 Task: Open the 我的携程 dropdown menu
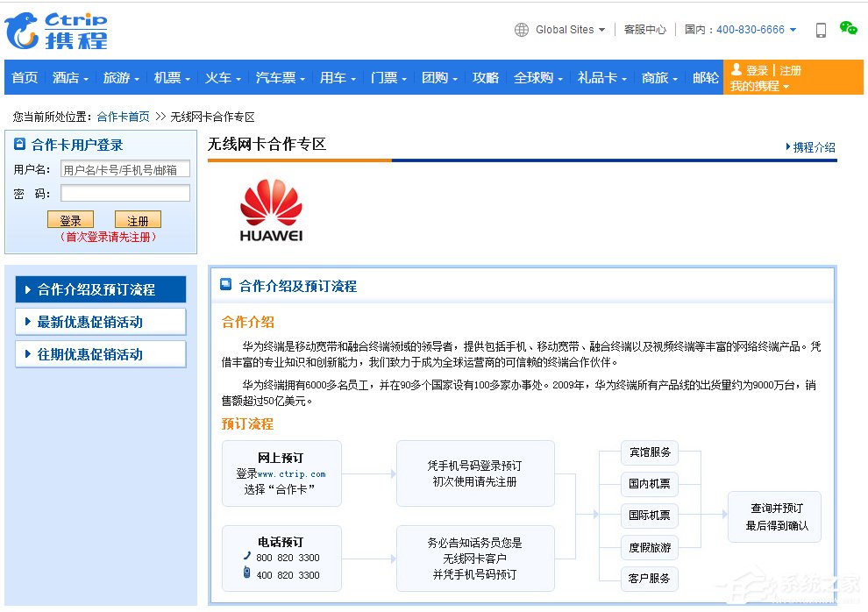[x=759, y=86]
